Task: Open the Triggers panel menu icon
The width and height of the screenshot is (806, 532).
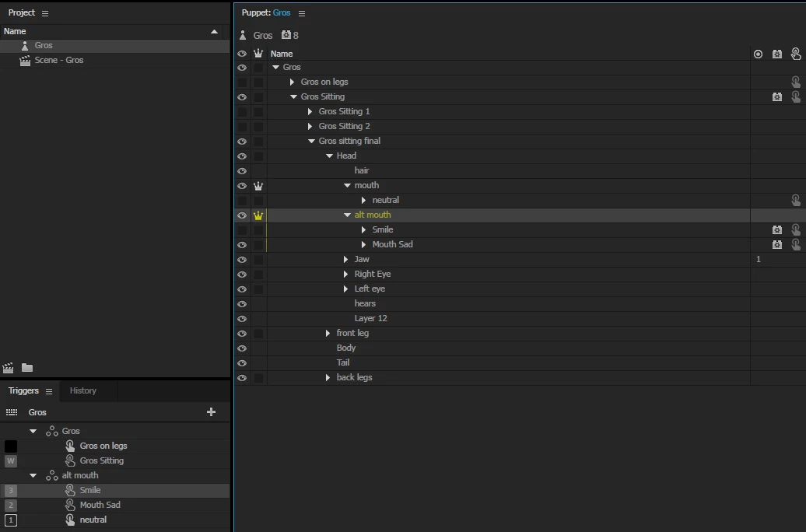Action: click(49, 391)
